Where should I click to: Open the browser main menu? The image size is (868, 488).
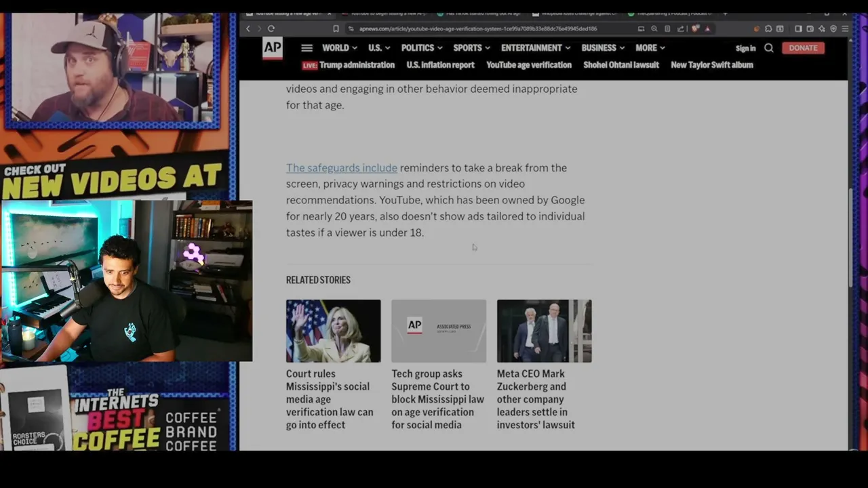tap(845, 28)
